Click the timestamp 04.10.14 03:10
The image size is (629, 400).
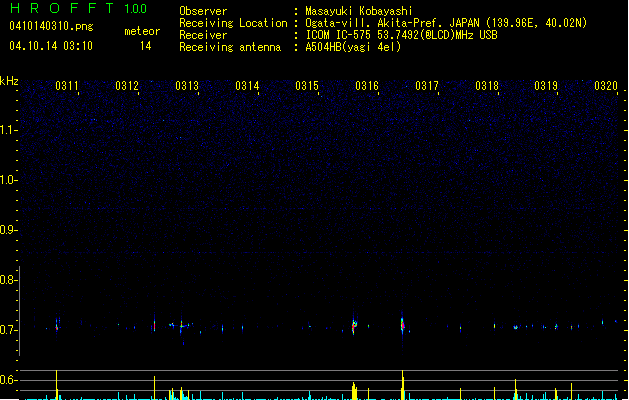[x=51, y=46]
